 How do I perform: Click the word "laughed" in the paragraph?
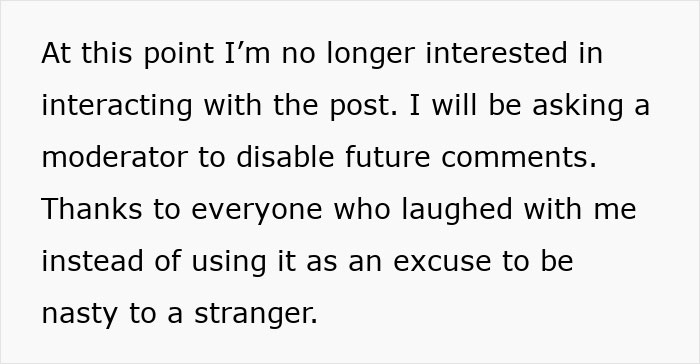pyautogui.click(x=457, y=210)
